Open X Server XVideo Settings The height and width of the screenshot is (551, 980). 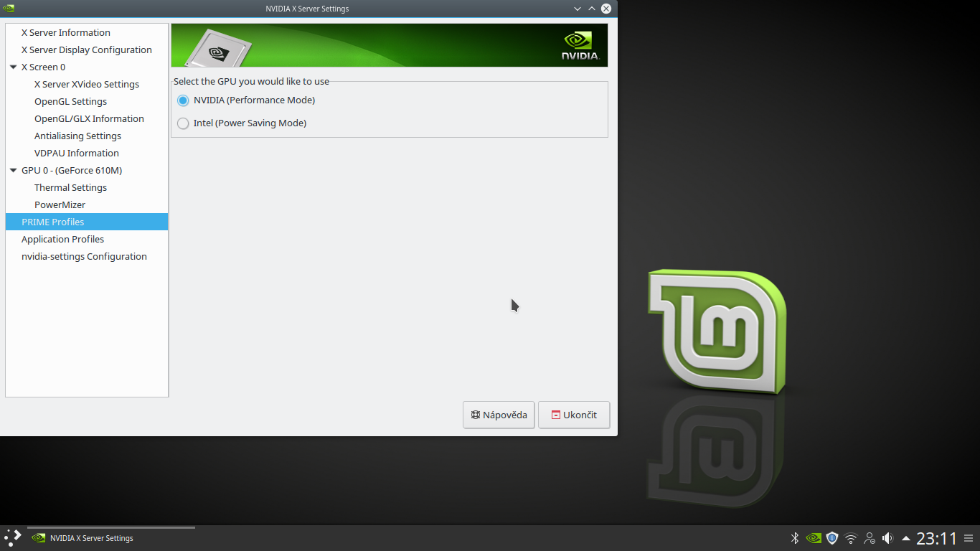tap(87, 84)
